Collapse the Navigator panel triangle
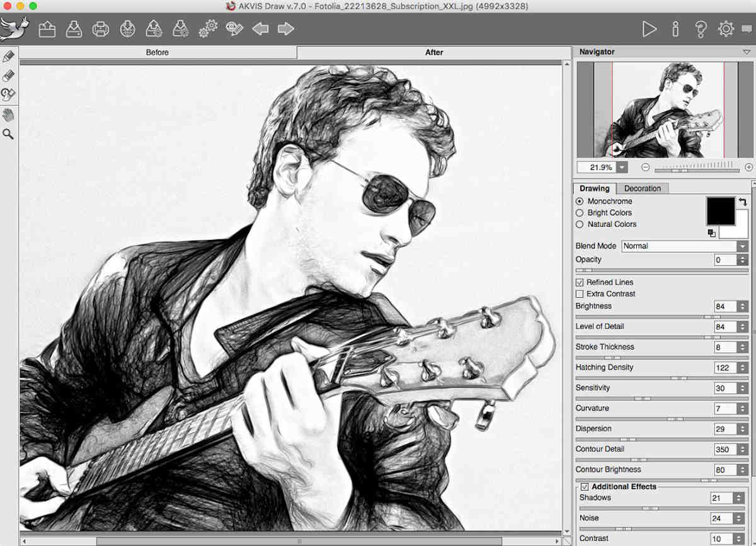 pyautogui.click(x=747, y=52)
